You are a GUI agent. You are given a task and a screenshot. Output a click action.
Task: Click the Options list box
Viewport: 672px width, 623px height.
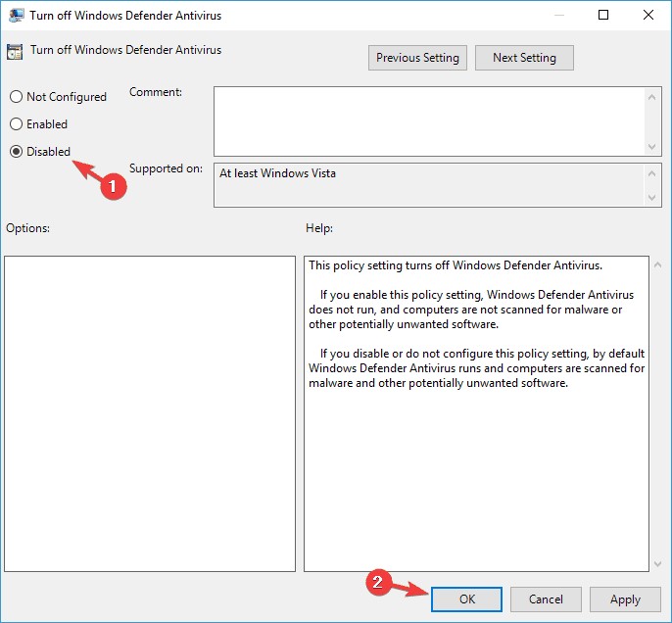pos(150,413)
